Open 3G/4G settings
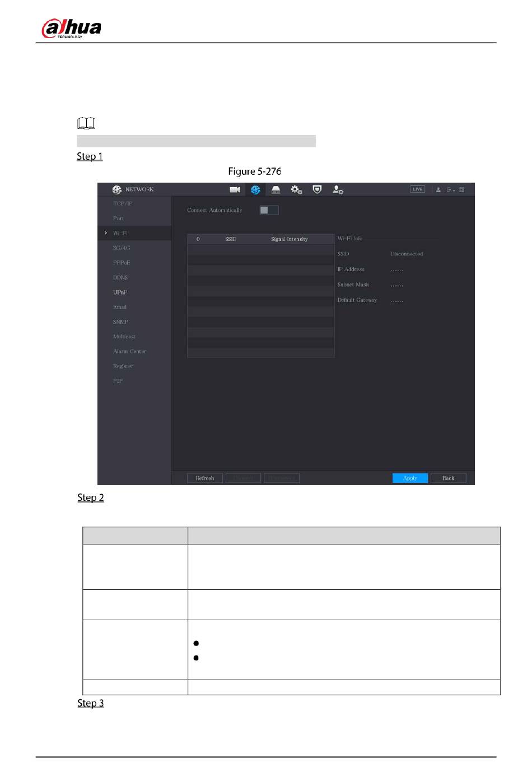This screenshot has height=767, width=532. click(x=122, y=248)
